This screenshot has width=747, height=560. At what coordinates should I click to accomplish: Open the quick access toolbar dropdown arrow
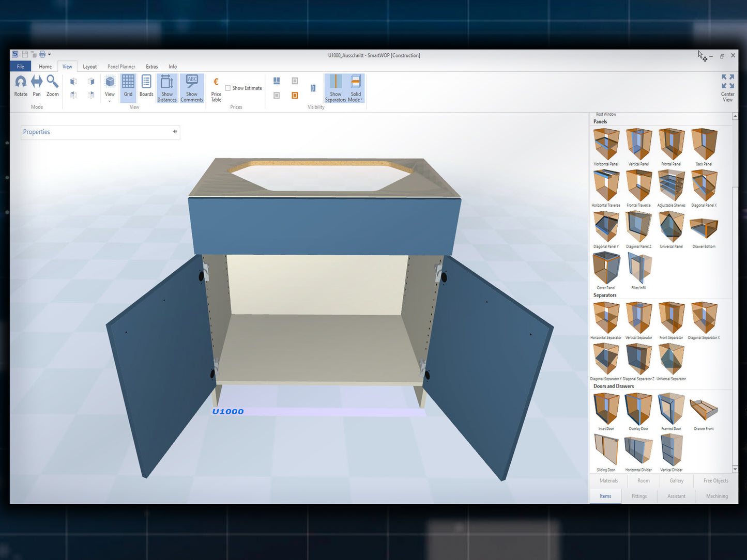click(x=50, y=54)
